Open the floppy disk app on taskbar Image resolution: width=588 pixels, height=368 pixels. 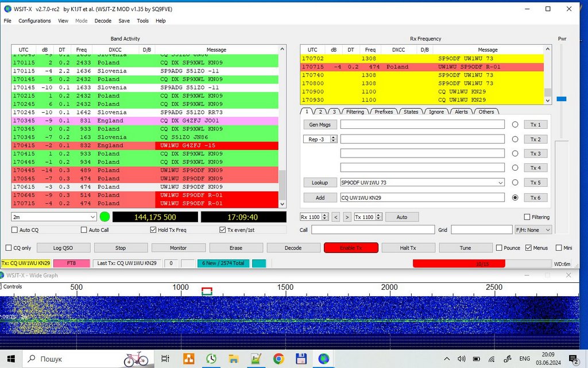301,359
